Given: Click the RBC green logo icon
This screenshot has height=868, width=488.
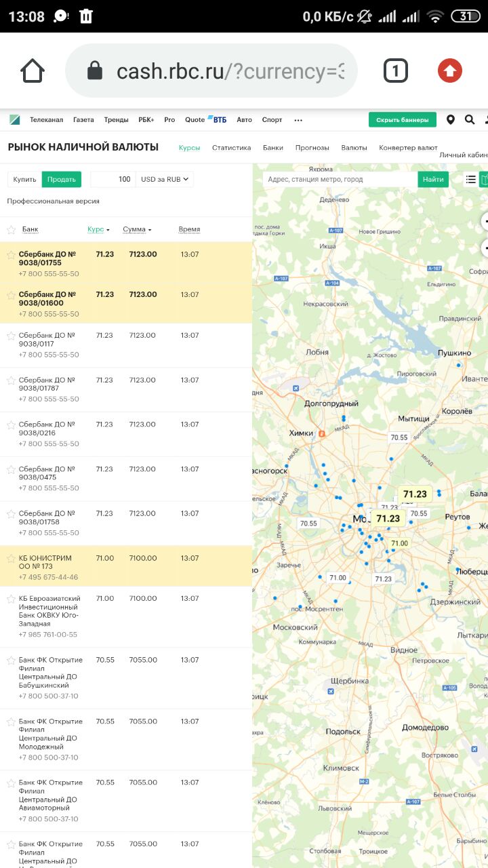Looking at the screenshot, I should coord(14,119).
